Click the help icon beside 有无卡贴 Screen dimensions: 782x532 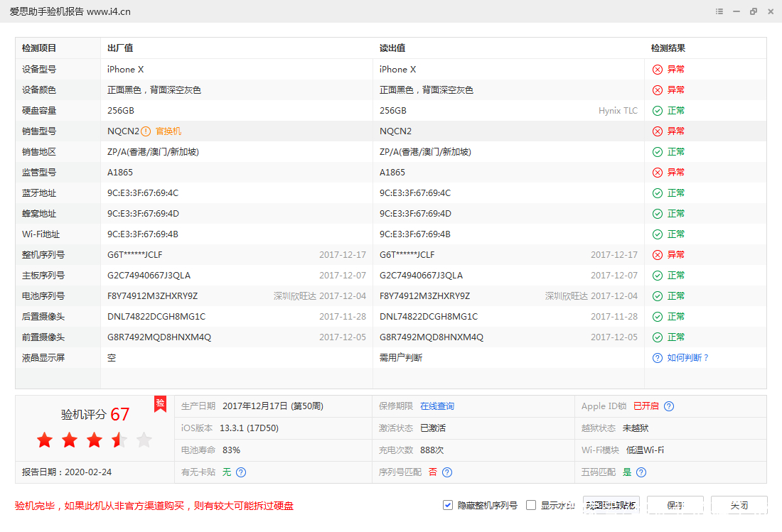click(x=240, y=472)
